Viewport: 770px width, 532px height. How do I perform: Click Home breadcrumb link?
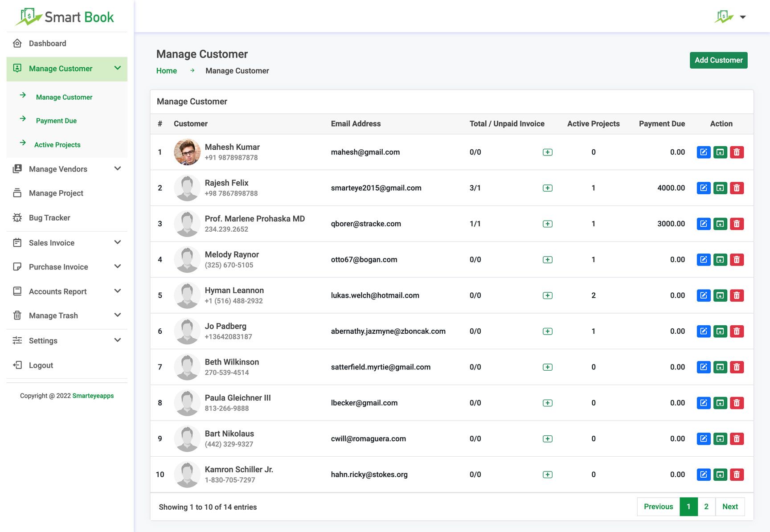tap(166, 71)
